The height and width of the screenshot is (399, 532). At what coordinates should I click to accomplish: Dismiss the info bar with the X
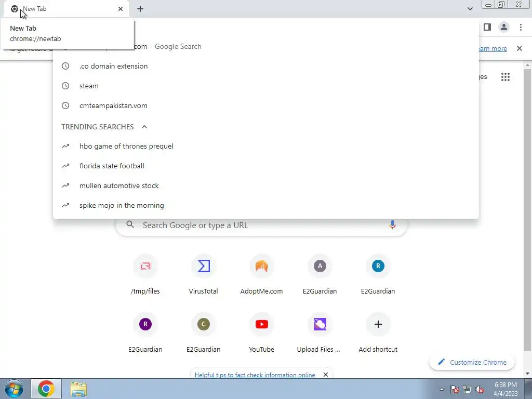[520, 48]
